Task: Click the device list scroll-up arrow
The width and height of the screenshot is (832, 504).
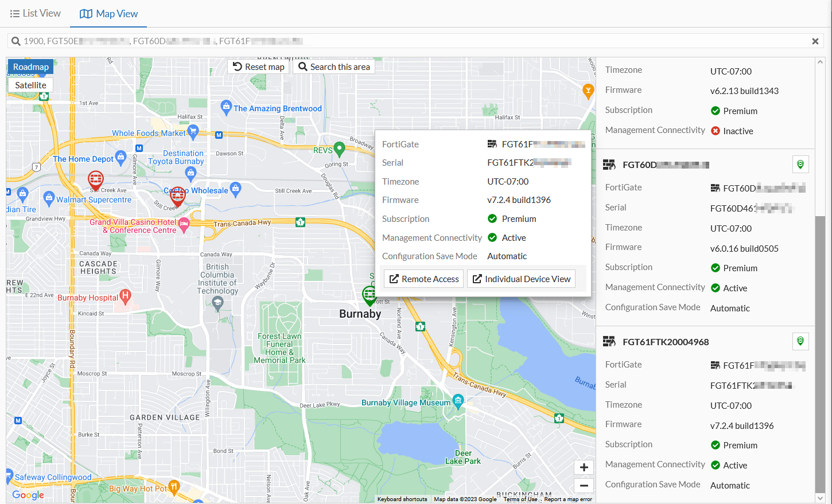Action: coord(820,62)
